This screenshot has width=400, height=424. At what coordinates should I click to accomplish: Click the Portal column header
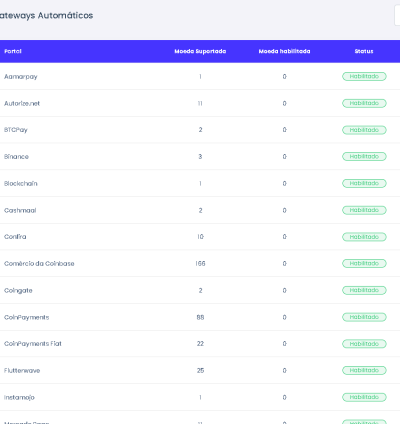(x=13, y=51)
